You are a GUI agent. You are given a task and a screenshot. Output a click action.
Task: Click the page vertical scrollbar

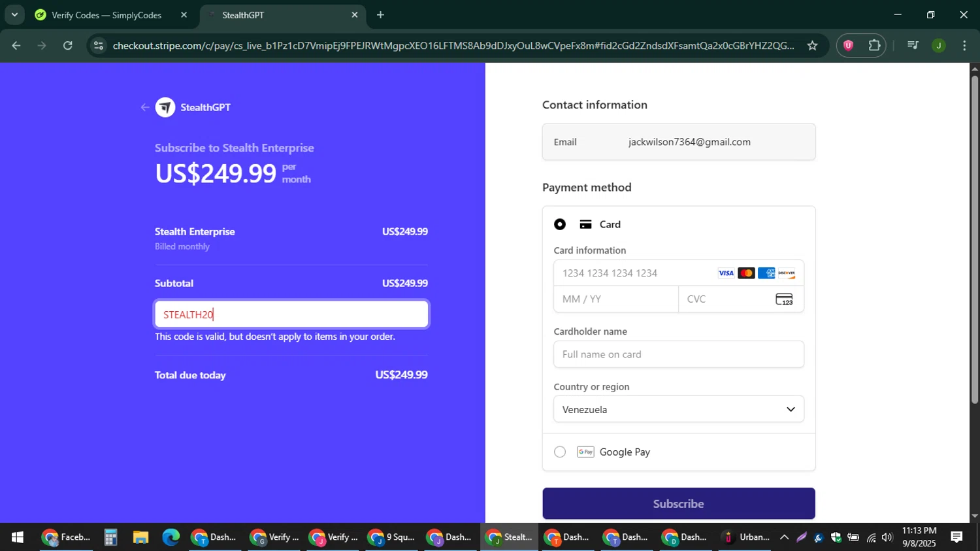click(974, 239)
